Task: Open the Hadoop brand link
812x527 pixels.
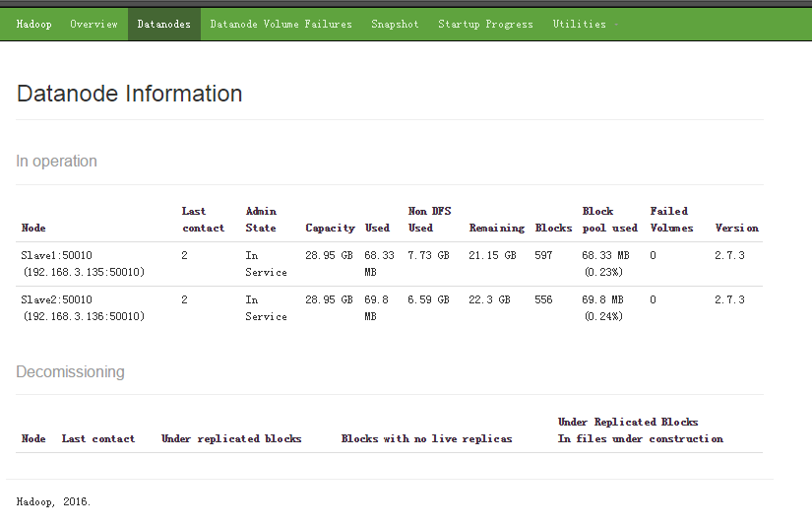Action: click(33, 24)
